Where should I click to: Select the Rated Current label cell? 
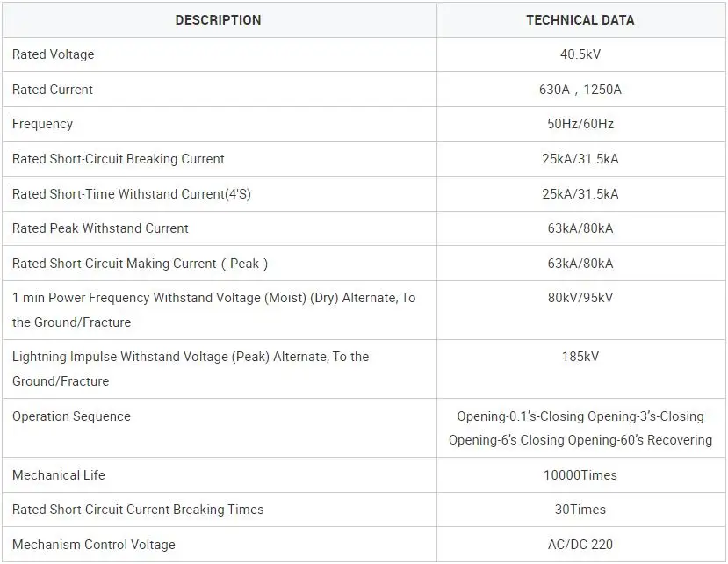[53, 90]
